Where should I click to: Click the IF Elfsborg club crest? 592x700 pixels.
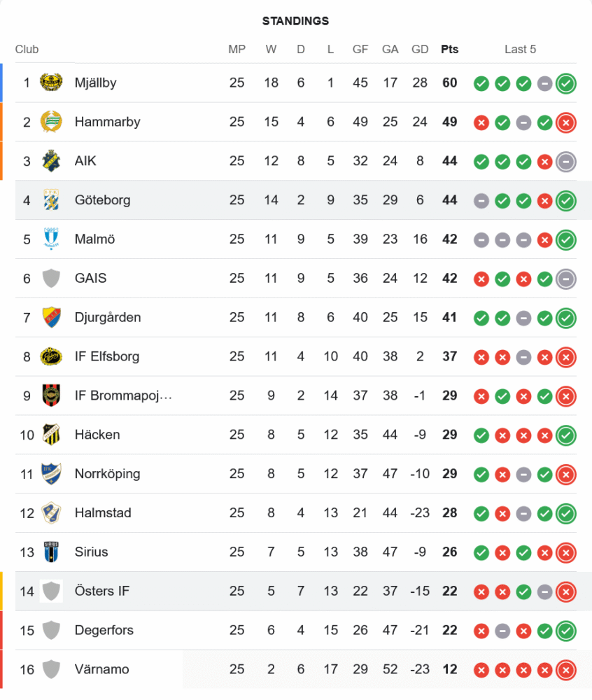pos(51,356)
